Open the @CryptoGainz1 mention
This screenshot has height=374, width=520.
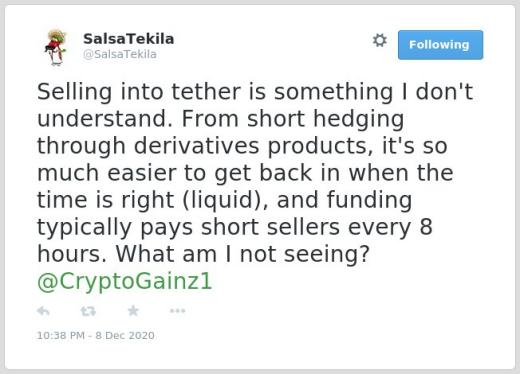(125, 281)
